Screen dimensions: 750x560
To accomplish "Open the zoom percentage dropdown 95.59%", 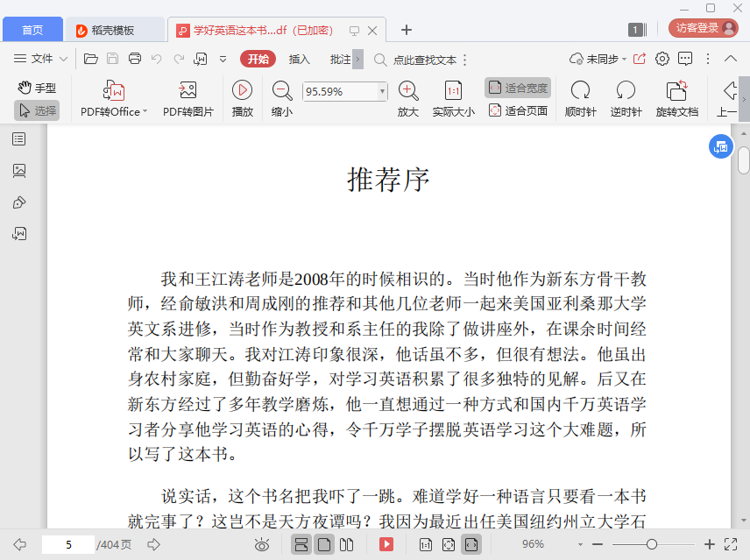I will (x=382, y=91).
